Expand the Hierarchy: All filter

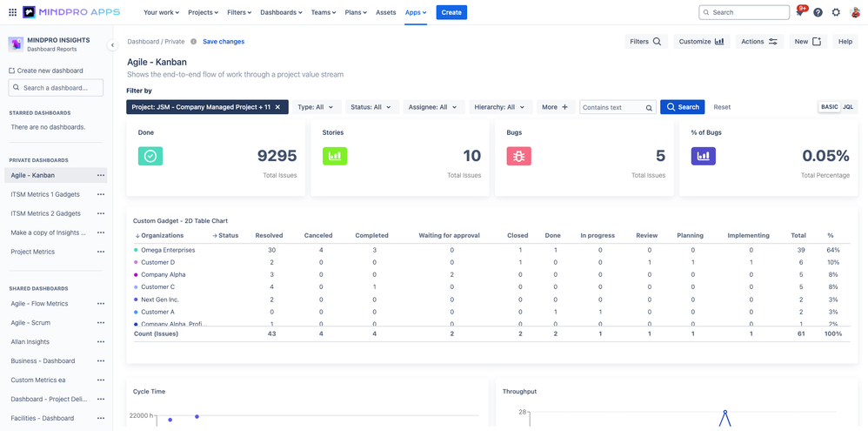click(x=500, y=107)
